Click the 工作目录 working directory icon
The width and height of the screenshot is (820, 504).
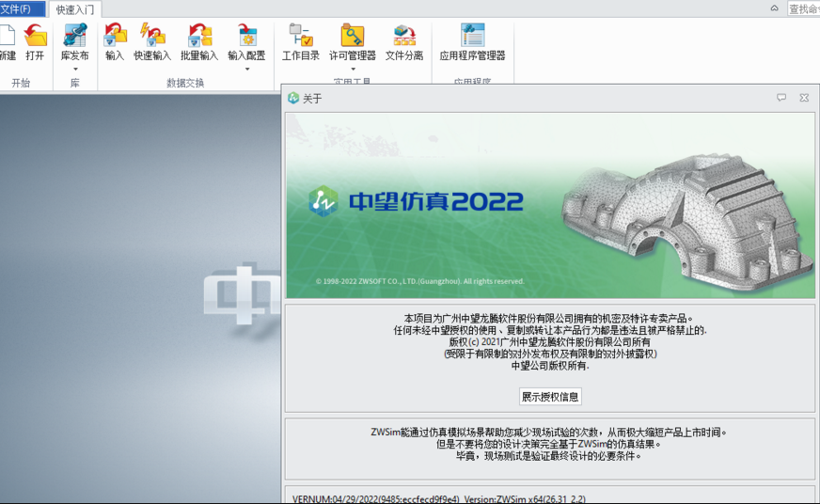[301, 36]
